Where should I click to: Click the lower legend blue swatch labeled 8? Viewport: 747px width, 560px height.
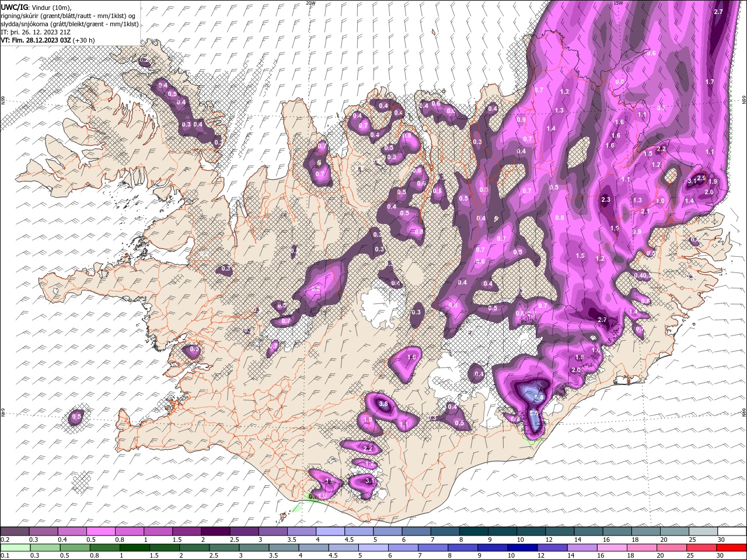pyautogui.click(x=463, y=548)
